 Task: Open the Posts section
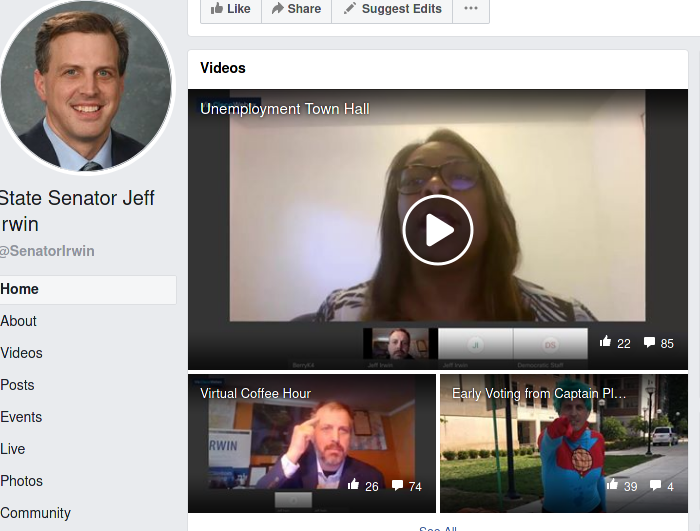(x=17, y=385)
